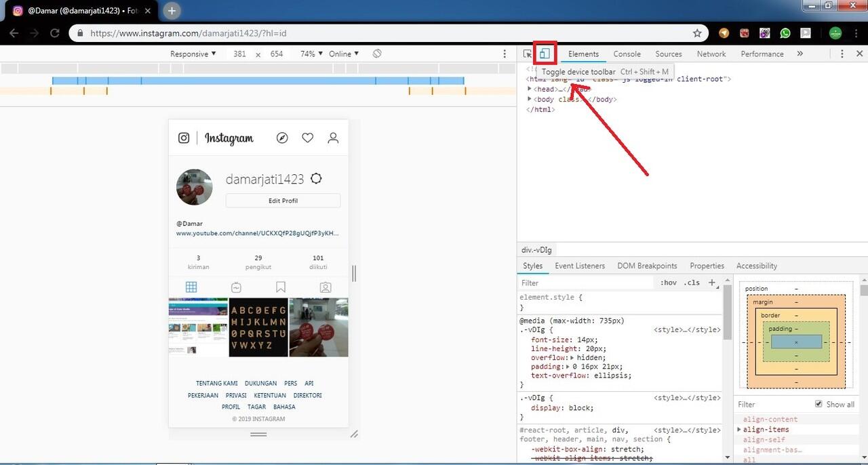Viewport: 868px width, 465px height.
Task: Open the BAHASA footer link
Action: click(284, 407)
